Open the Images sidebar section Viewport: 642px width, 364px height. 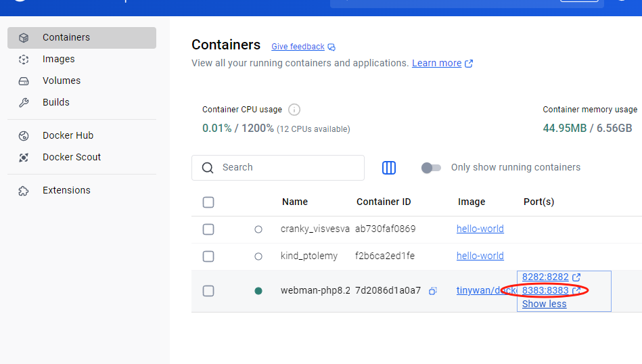pos(81,59)
